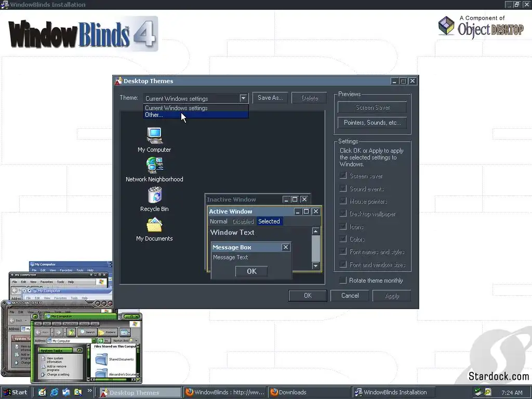Click Inactive Window minimize button in preview

pyautogui.click(x=286, y=199)
